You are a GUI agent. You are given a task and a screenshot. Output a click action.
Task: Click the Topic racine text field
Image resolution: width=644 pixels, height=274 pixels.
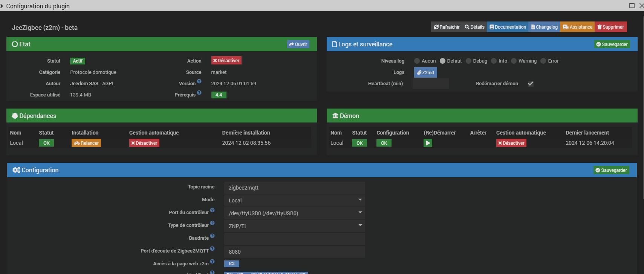coord(294,187)
